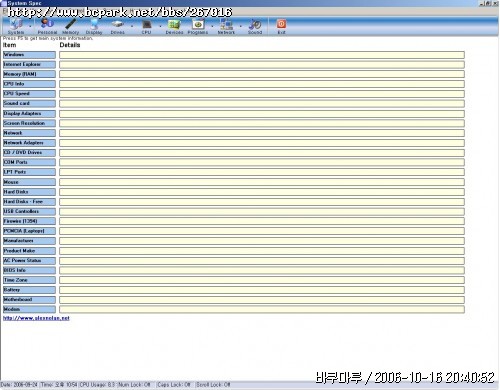
Task: Click the LPT Ports item label
Action: coord(29,172)
